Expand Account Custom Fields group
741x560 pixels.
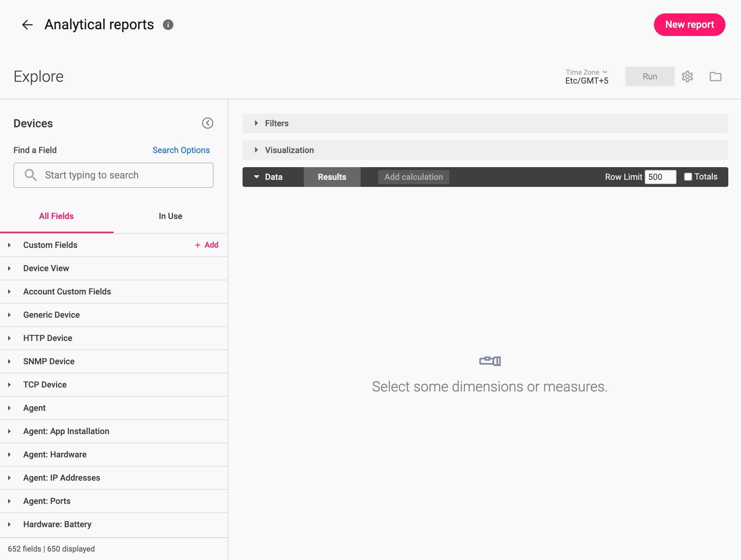tap(114, 292)
